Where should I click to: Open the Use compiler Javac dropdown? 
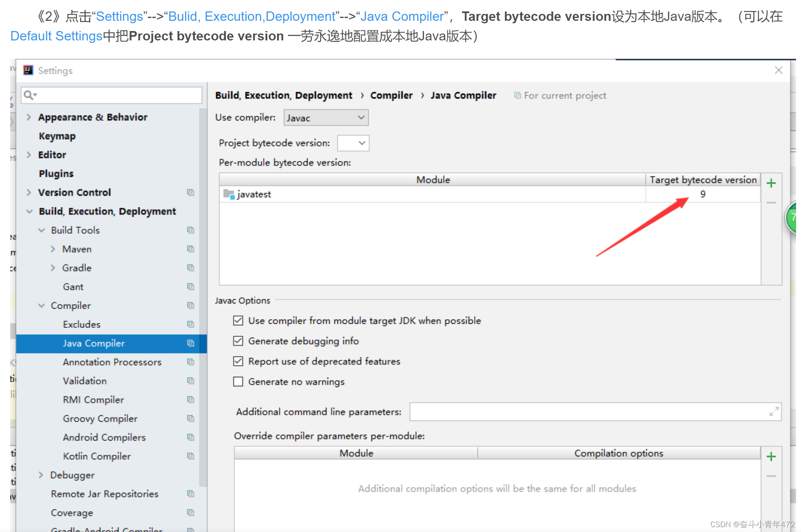[x=326, y=118]
